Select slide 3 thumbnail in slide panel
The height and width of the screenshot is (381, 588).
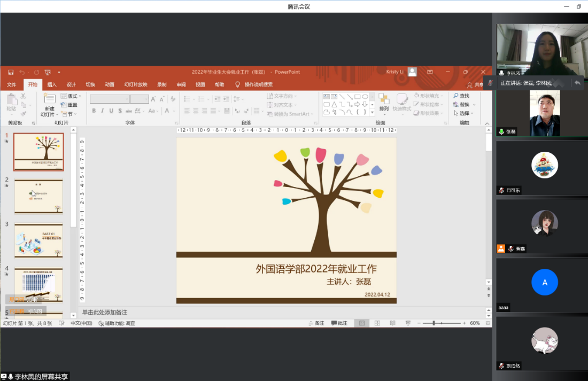38,240
